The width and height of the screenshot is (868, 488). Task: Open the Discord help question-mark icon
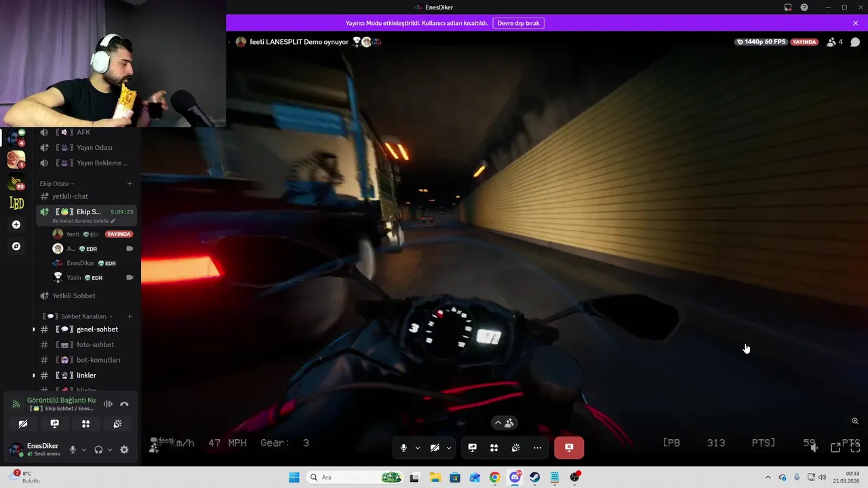pyautogui.click(x=804, y=7)
